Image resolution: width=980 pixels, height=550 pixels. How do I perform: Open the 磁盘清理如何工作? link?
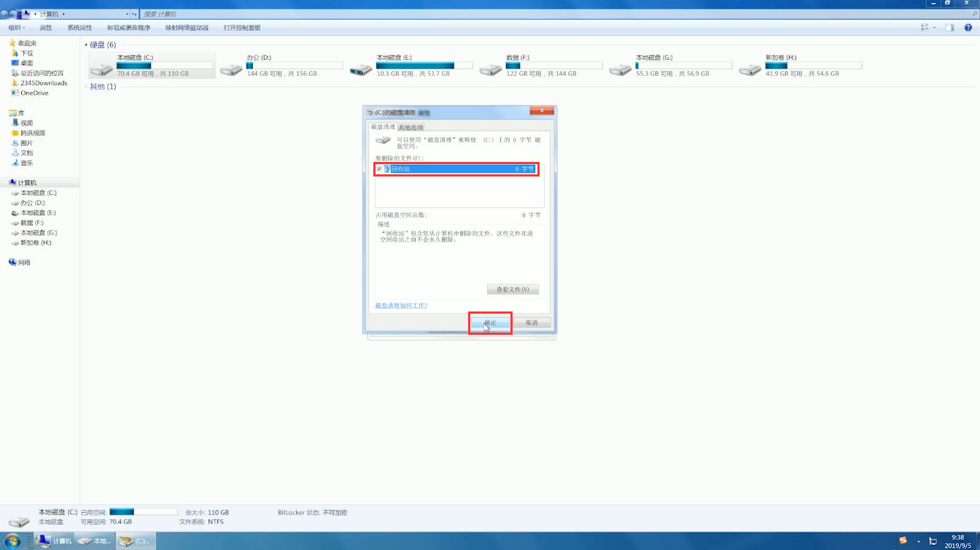(401, 306)
